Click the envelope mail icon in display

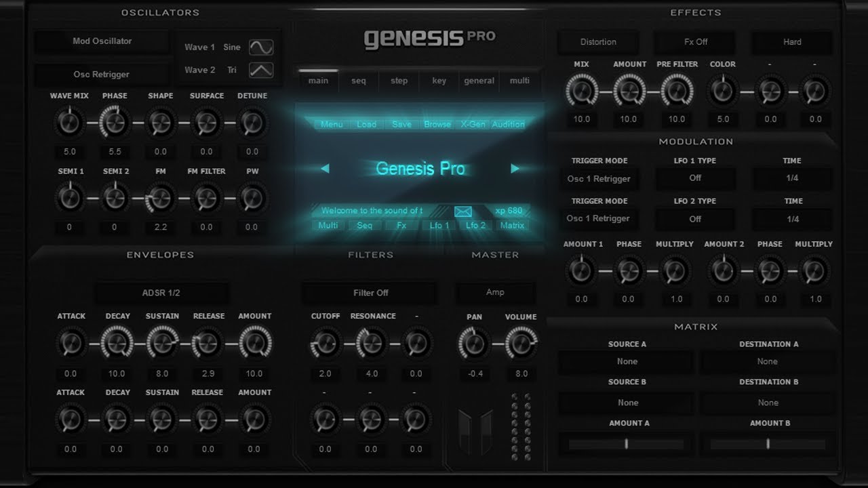(463, 211)
